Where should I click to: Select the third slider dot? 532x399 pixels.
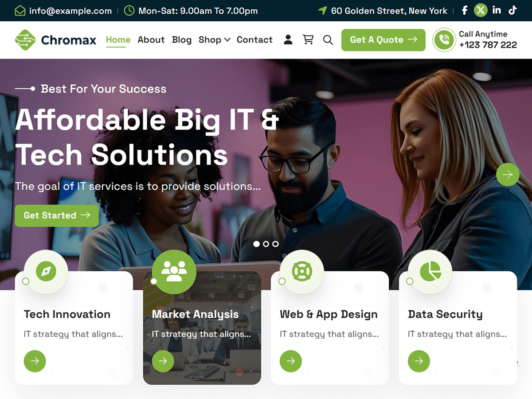click(x=275, y=244)
